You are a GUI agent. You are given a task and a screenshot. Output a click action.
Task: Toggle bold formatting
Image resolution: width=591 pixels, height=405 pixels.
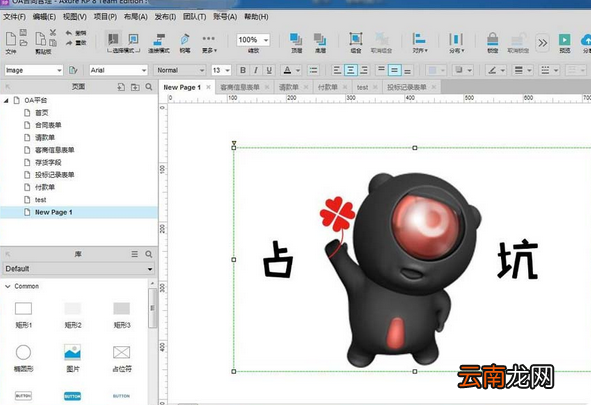pyautogui.click(x=243, y=70)
